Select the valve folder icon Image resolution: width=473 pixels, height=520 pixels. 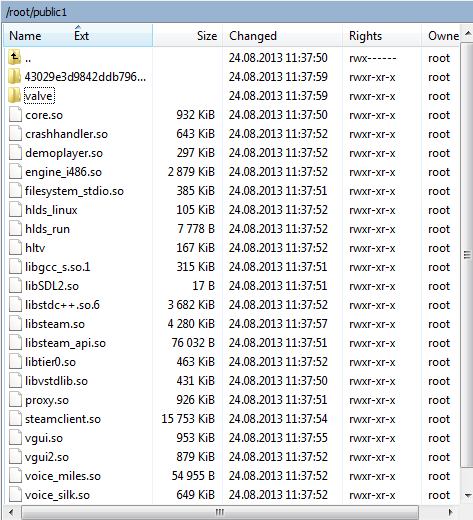click(15, 96)
